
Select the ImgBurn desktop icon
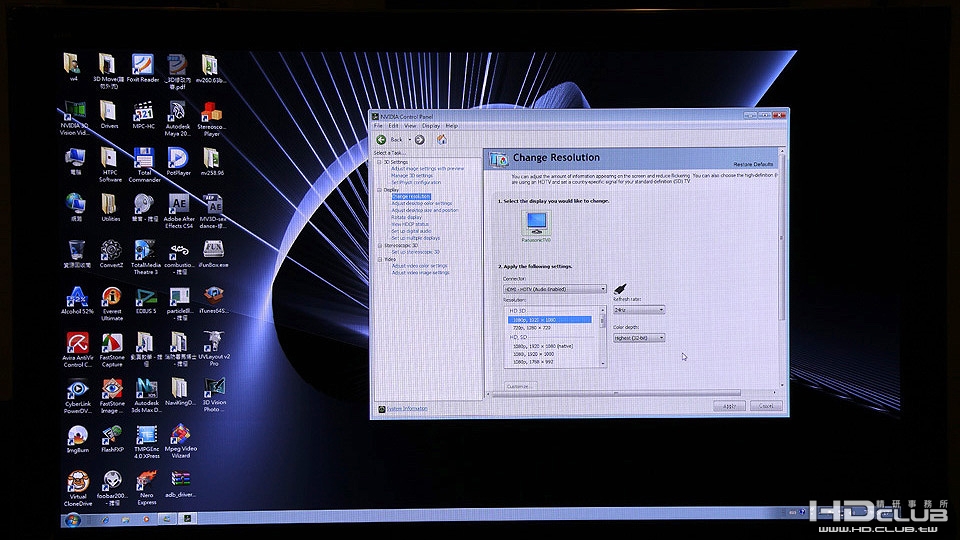78,439
